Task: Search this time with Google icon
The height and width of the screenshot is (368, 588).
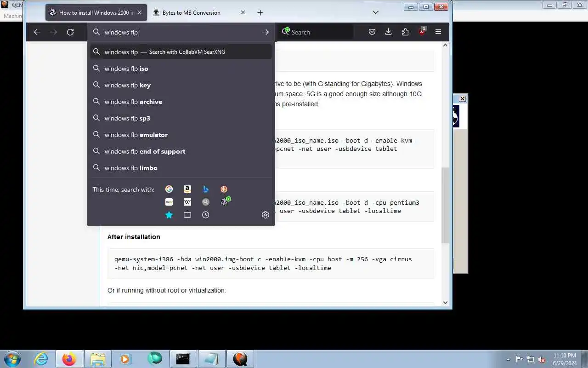Action: [169, 189]
